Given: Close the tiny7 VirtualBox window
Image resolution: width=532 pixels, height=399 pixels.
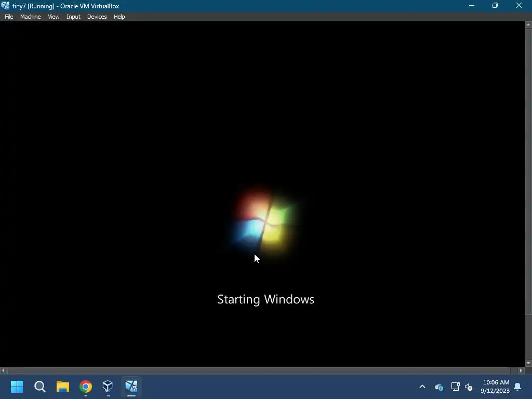Looking at the screenshot, I should 519,5.
